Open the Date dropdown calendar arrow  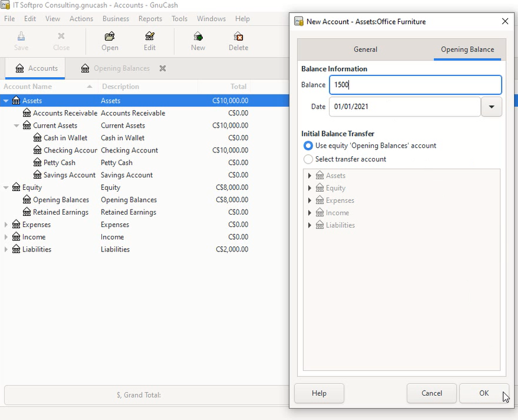click(491, 107)
